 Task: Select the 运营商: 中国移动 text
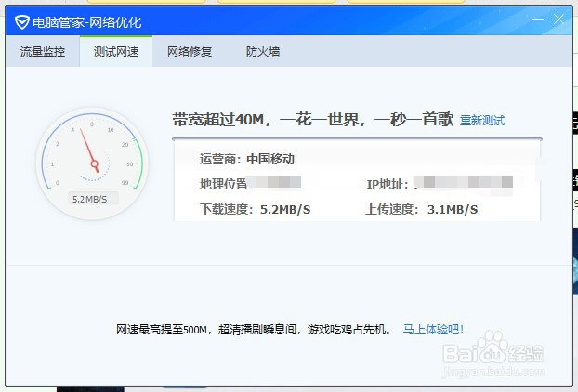click(x=247, y=159)
